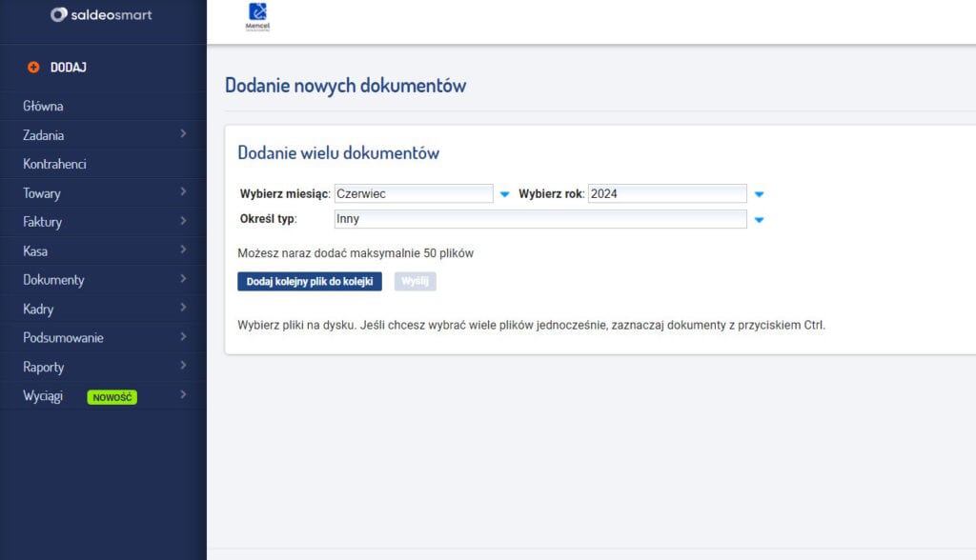Image resolution: width=976 pixels, height=560 pixels.
Task: Click Dodaj kolejny plik do kolejki button
Action: coord(310,282)
